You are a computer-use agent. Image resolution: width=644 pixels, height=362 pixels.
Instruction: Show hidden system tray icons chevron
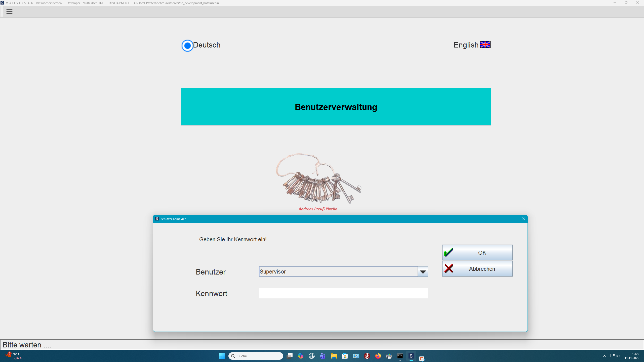point(604,356)
